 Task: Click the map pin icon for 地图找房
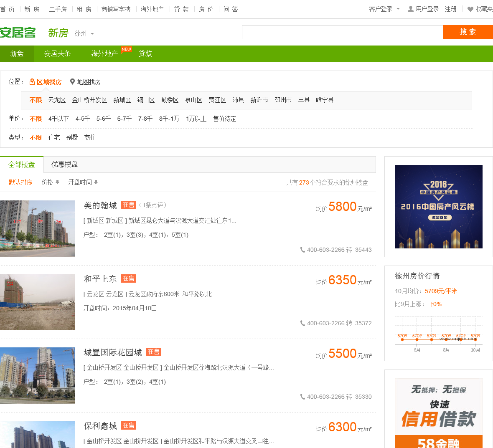tap(72, 82)
